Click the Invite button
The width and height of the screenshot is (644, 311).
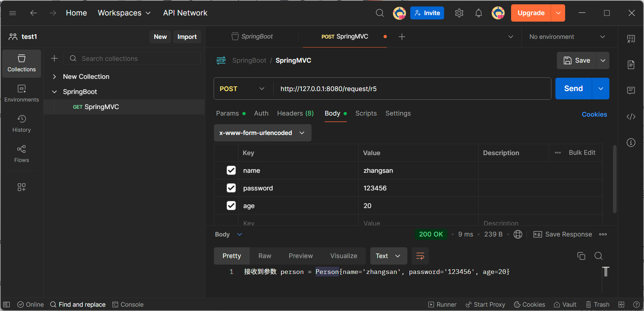click(427, 13)
